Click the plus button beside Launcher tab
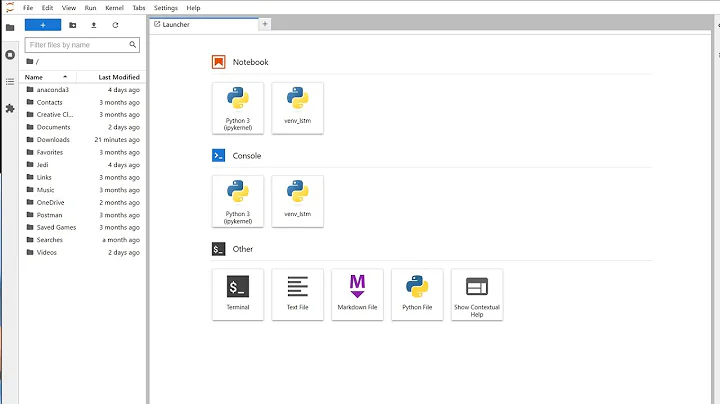720x404 pixels. click(264, 24)
